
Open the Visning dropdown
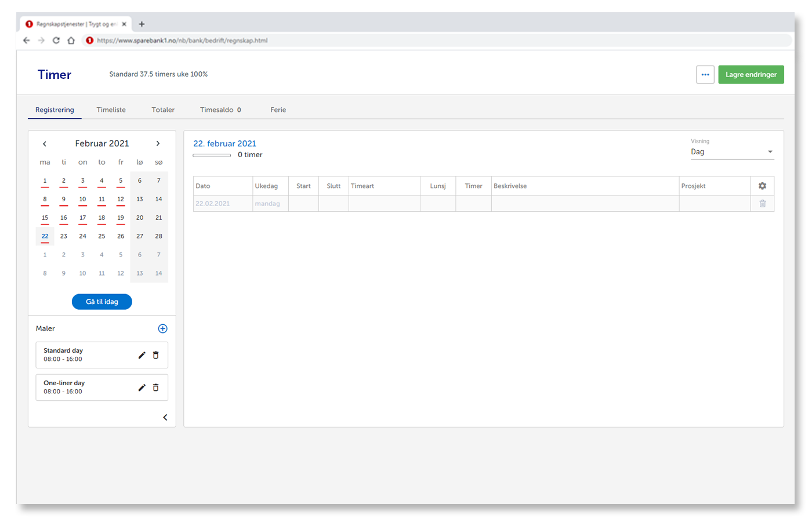pos(731,152)
